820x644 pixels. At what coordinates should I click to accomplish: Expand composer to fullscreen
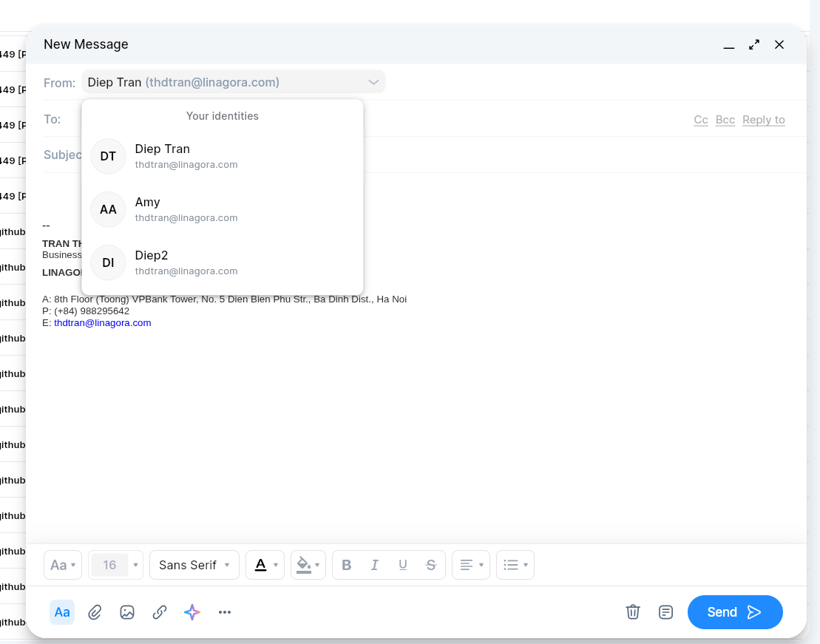[754, 45]
